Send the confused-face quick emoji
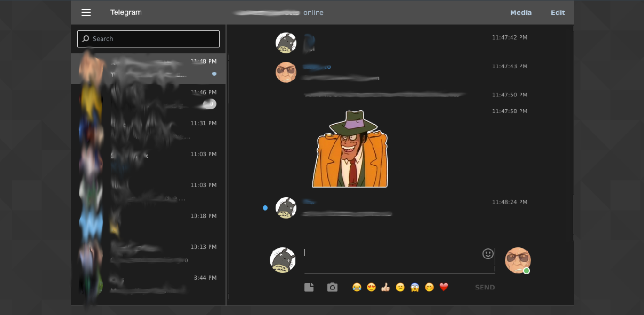The width and height of the screenshot is (644, 315). pyautogui.click(x=399, y=287)
